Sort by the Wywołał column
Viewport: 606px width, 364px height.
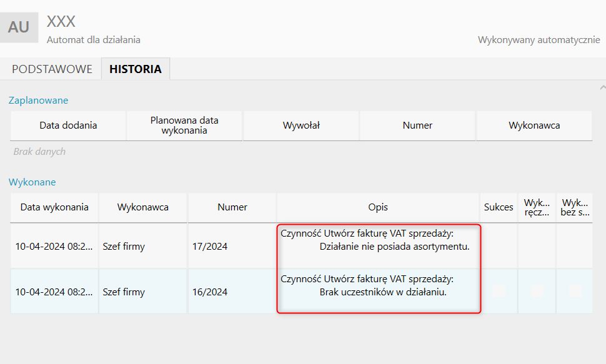(x=301, y=125)
